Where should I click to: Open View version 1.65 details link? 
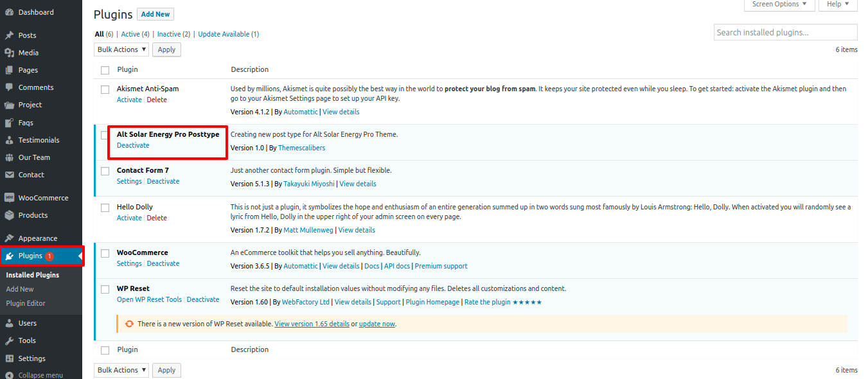pos(312,324)
